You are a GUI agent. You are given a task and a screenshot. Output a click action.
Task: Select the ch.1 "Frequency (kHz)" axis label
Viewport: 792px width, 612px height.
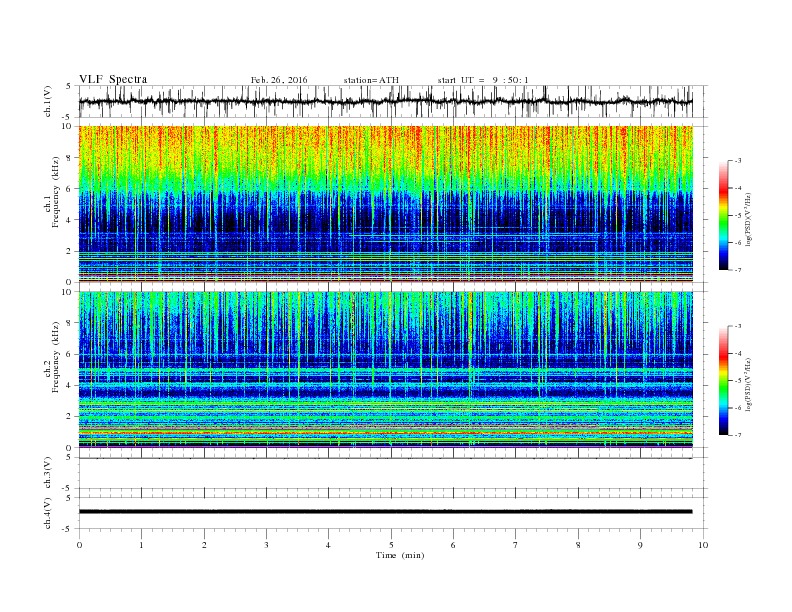(x=56, y=192)
